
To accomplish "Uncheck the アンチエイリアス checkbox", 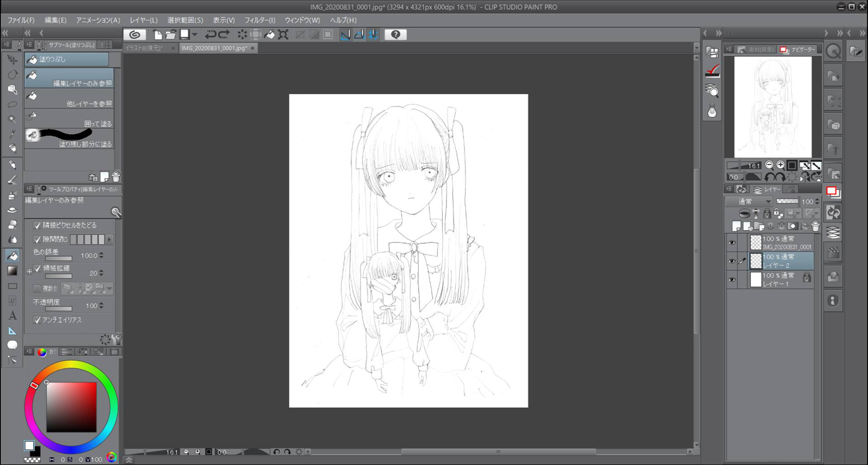I will pos(37,320).
